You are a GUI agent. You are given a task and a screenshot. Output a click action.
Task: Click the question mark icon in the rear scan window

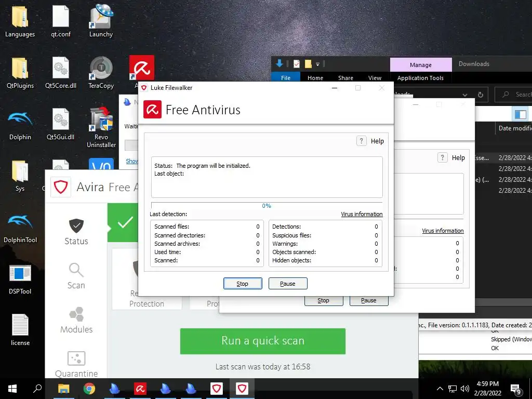(443, 157)
